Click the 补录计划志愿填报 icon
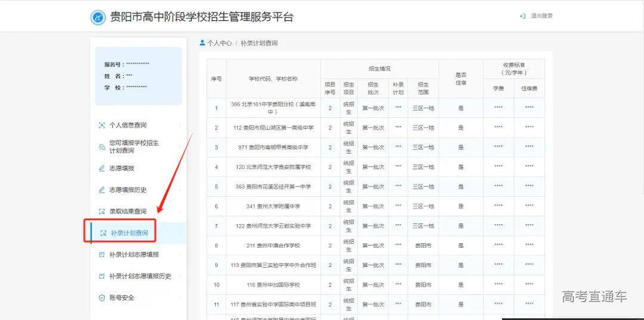Viewport: 644px width, 320px height. [103, 255]
